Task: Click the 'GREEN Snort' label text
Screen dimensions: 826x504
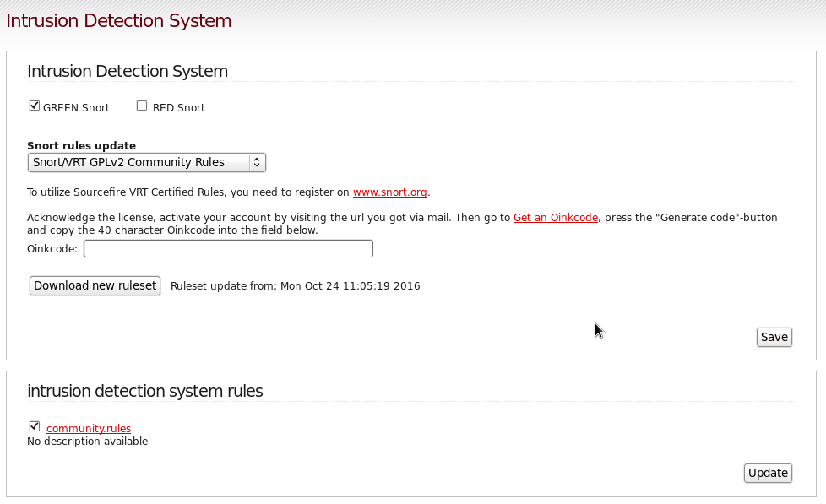Action: (x=76, y=108)
